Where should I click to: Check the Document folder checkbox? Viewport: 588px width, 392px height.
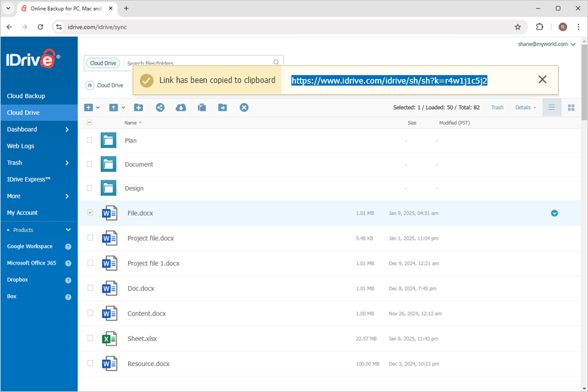[90, 164]
